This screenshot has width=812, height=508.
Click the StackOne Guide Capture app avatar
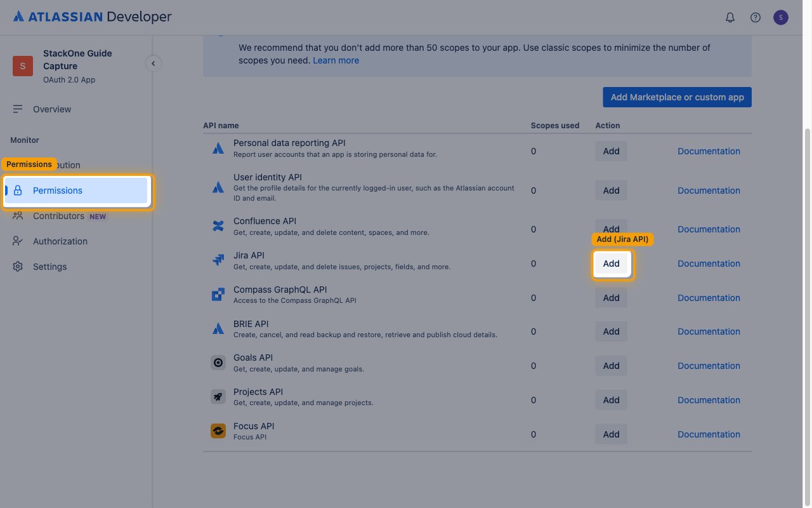(23, 66)
